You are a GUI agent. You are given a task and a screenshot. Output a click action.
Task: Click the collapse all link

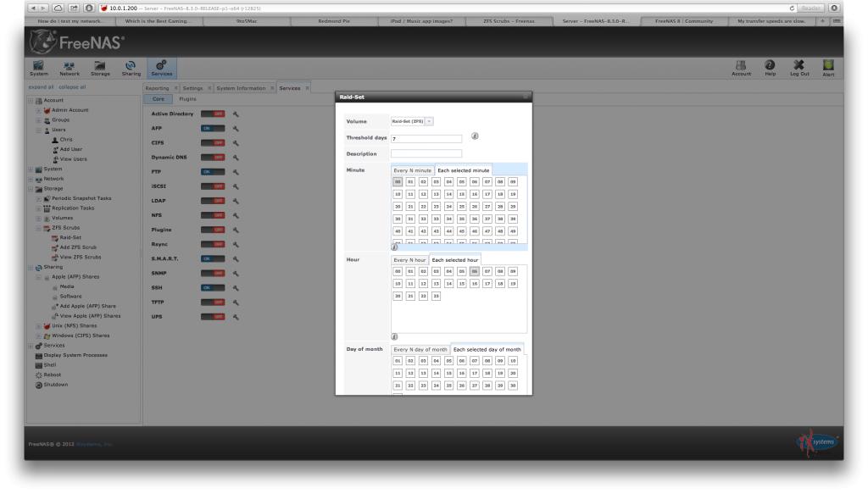72,87
